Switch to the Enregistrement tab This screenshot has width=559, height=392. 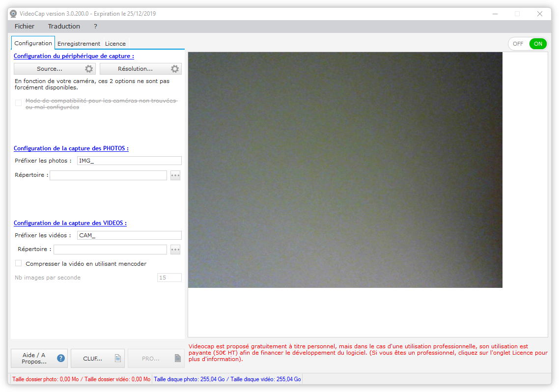pos(79,44)
